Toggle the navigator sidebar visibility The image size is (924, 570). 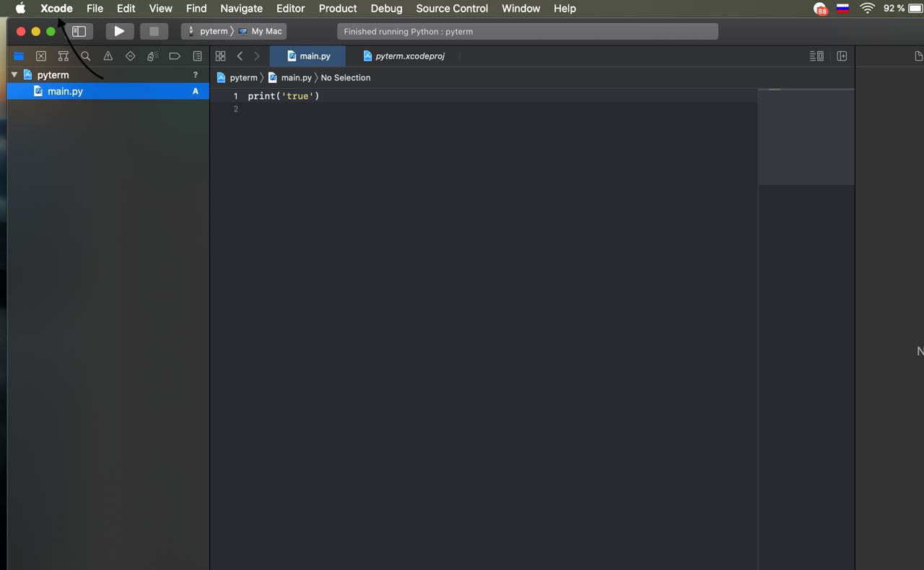79,31
